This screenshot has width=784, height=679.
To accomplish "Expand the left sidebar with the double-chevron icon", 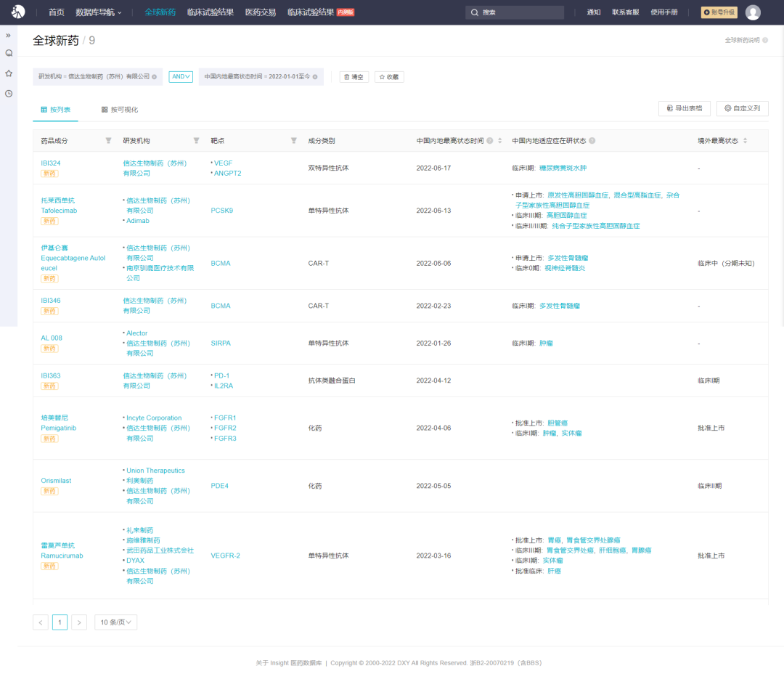I will pyautogui.click(x=9, y=36).
